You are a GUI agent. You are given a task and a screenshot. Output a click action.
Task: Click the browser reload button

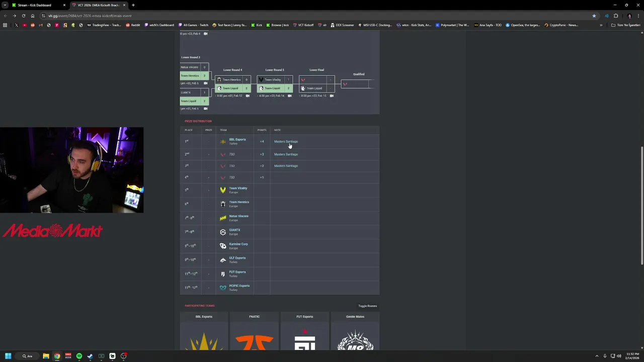[24, 16]
